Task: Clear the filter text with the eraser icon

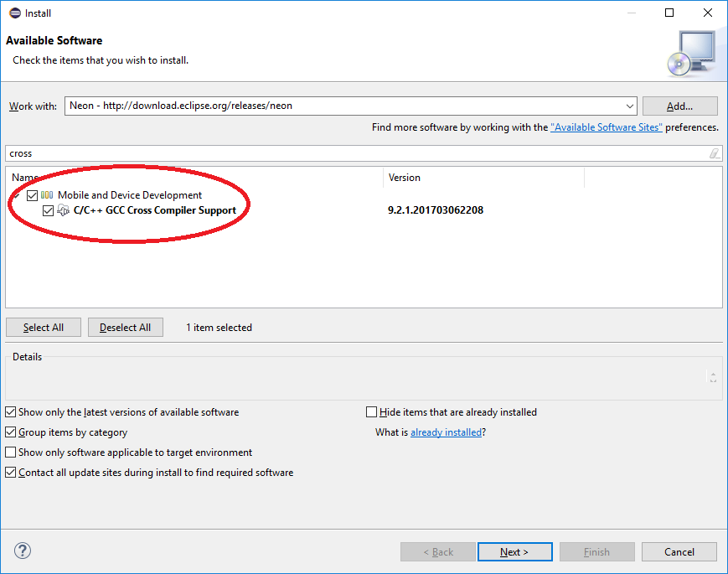Action: [715, 153]
